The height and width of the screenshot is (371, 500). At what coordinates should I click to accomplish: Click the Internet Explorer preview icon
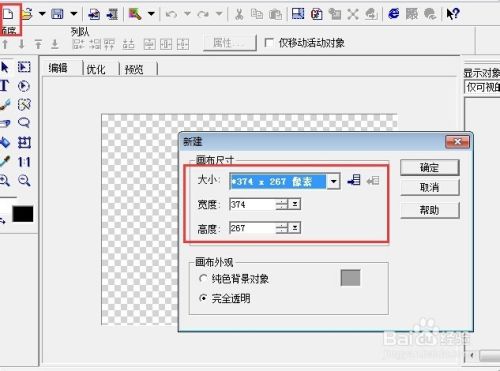[394, 14]
